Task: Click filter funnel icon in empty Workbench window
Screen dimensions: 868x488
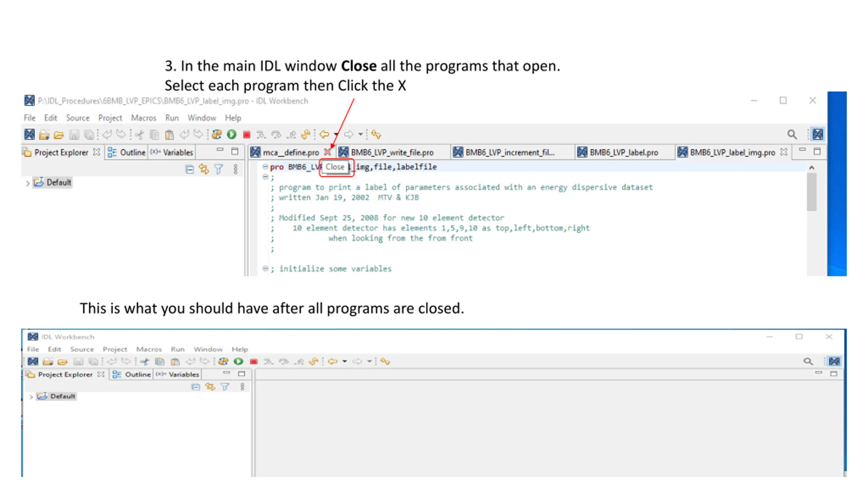Action: point(225,387)
